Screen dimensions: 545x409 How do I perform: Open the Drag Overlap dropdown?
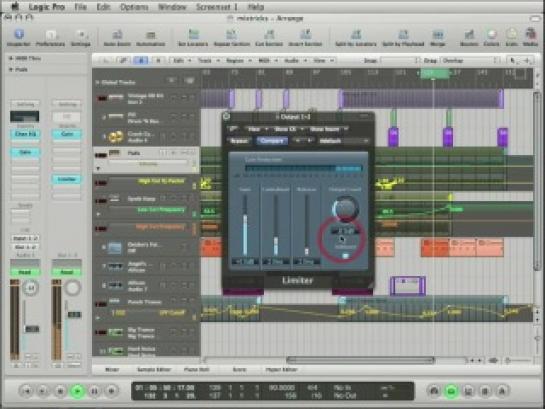click(x=470, y=60)
